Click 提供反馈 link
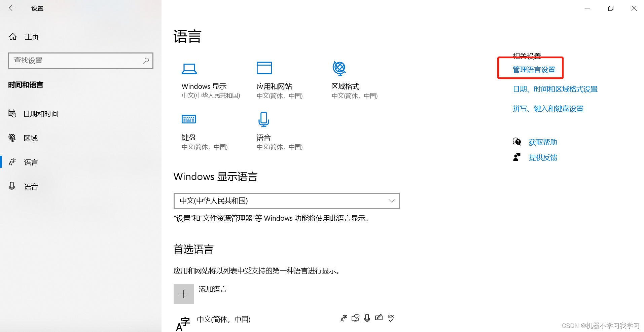This screenshot has width=644, height=332. click(x=543, y=158)
